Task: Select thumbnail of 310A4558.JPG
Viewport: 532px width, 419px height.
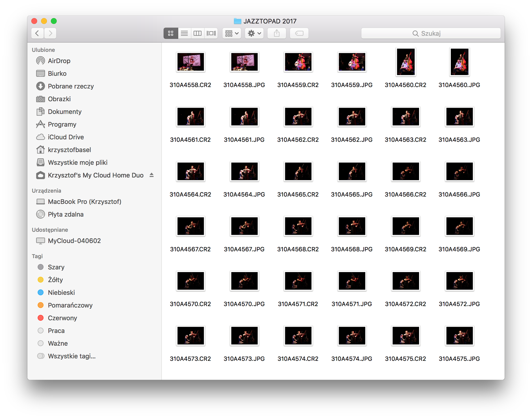Action: coord(244,62)
